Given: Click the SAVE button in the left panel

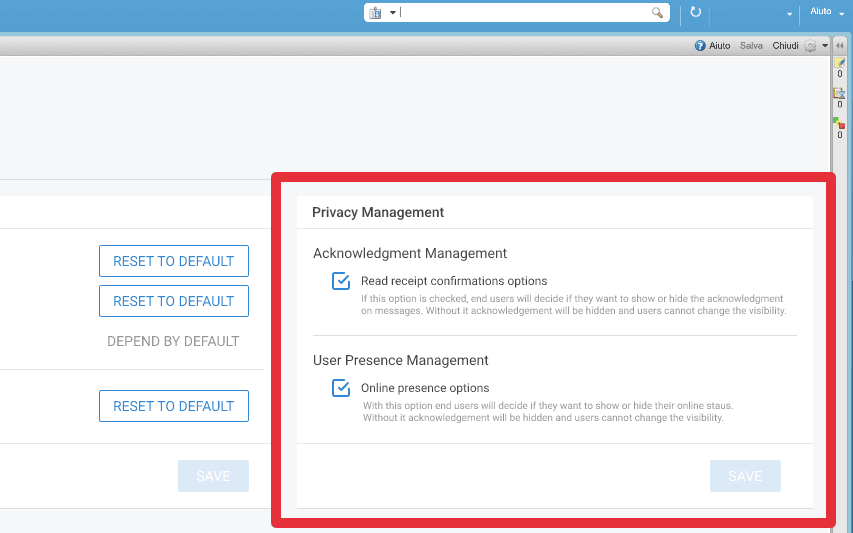Looking at the screenshot, I should click(x=213, y=476).
